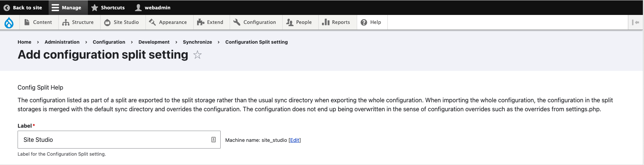Edit the machine name site_studio
Image resolution: width=644 pixels, height=165 pixels.
coord(295,140)
